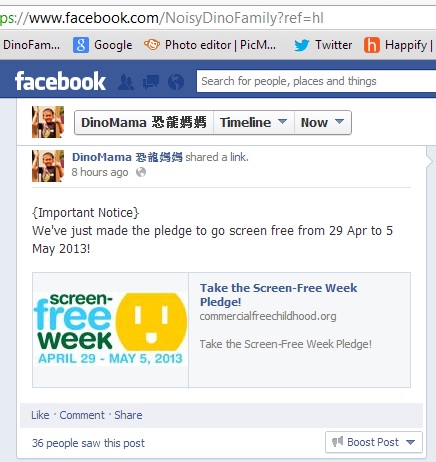
Task: Like the screen-free pledge post
Action: [x=40, y=415]
